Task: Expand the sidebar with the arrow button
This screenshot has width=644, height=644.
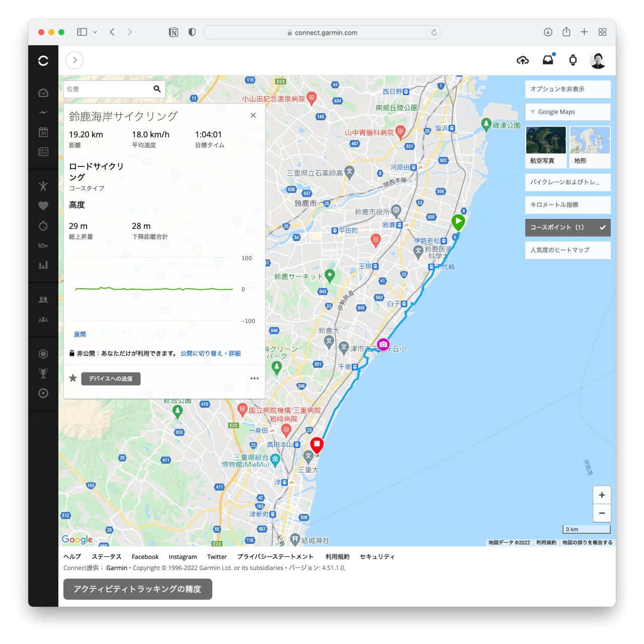Action: click(74, 60)
